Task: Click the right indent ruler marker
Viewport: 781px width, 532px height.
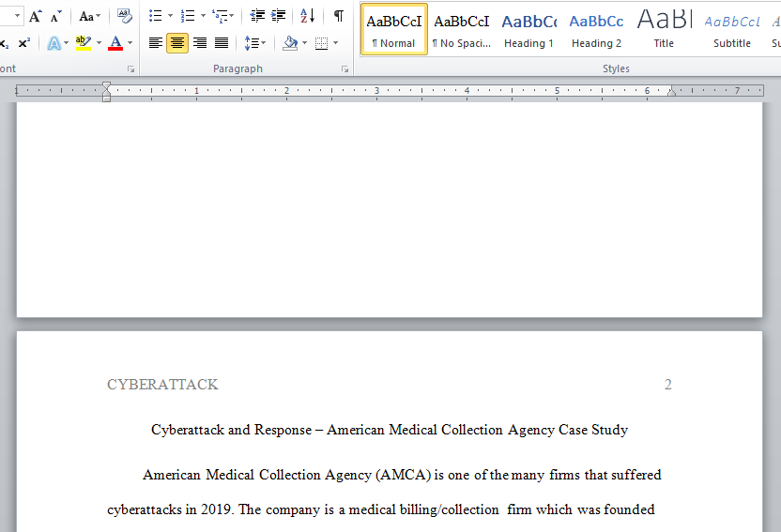Action: (x=671, y=91)
